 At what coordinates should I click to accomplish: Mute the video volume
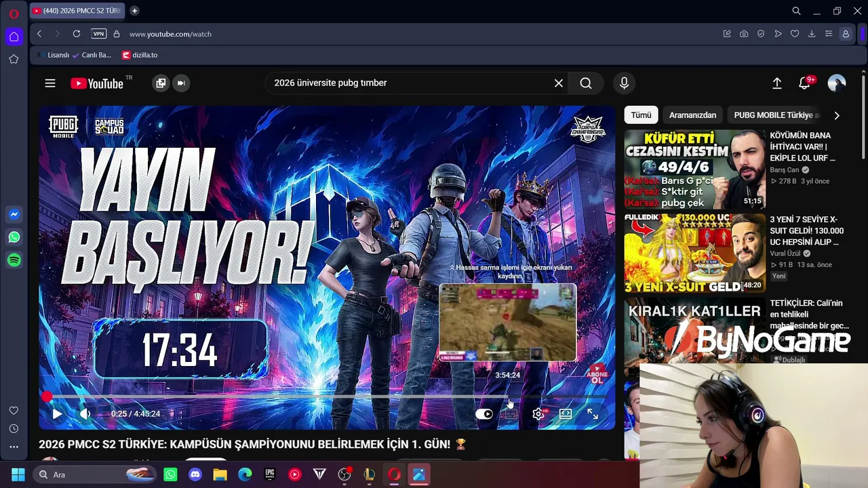pos(85,413)
